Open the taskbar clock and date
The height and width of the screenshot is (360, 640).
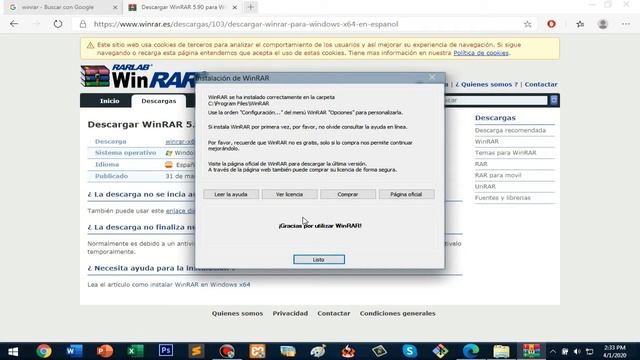point(615,351)
